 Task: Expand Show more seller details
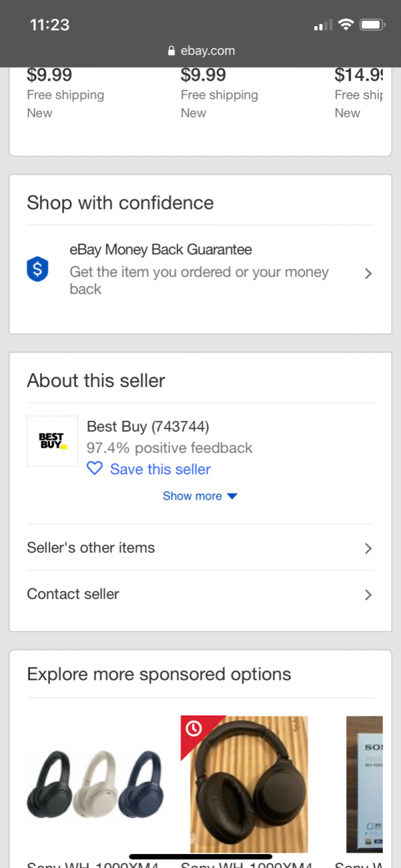click(200, 496)
